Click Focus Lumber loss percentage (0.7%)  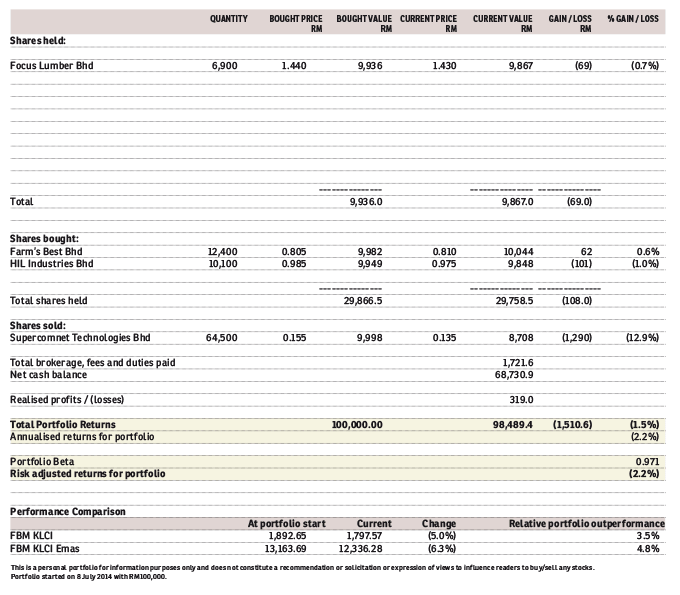point(645,66)
